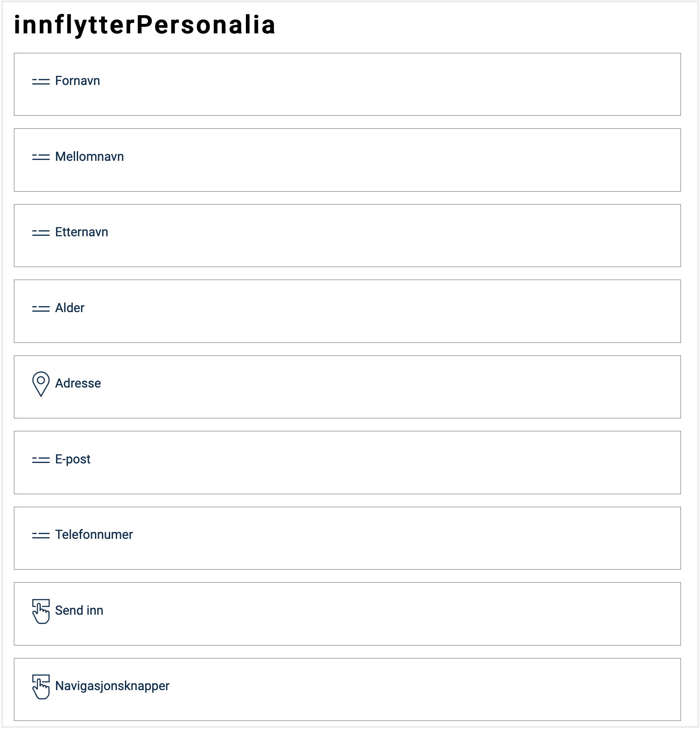Click empty space inside the Navigasjonsknapper card

click(390, 689)
